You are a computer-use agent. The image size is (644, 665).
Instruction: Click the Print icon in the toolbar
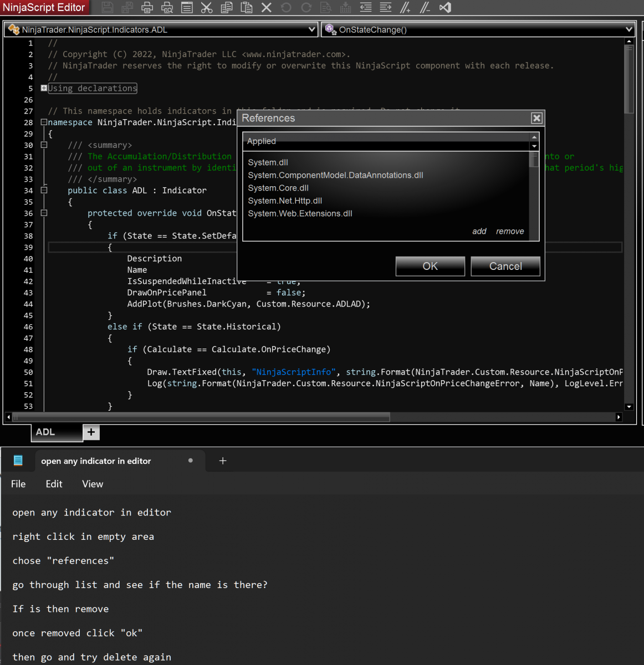tap(147, 8)
